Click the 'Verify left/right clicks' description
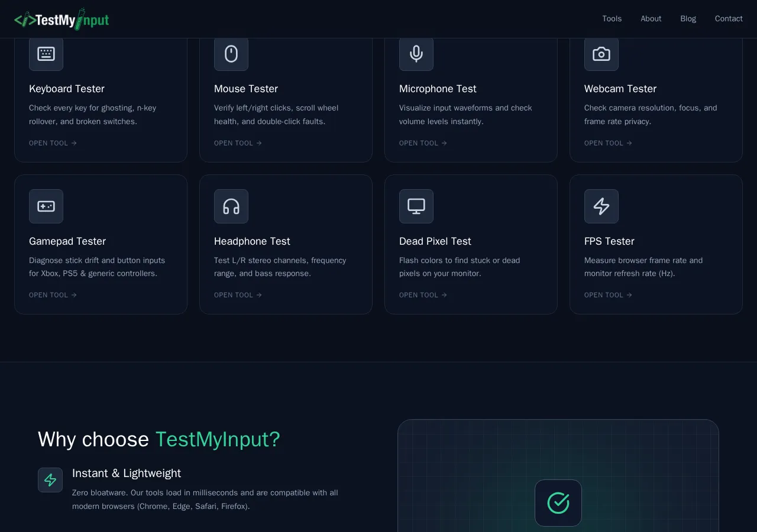 coord(276,115)
